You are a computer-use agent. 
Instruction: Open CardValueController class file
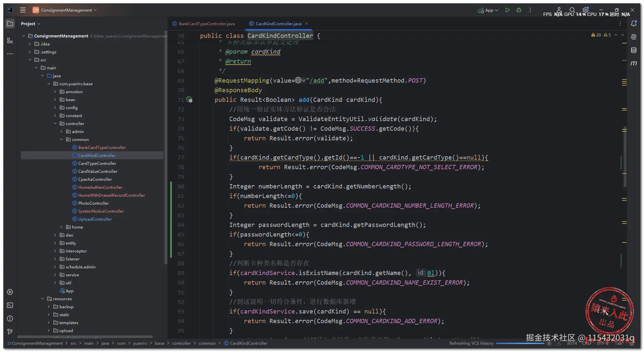point(98,171)
